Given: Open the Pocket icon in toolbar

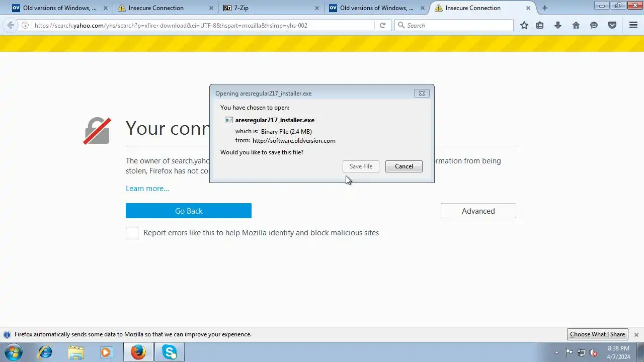Looking at the screenshot, I should pos(612,25).
